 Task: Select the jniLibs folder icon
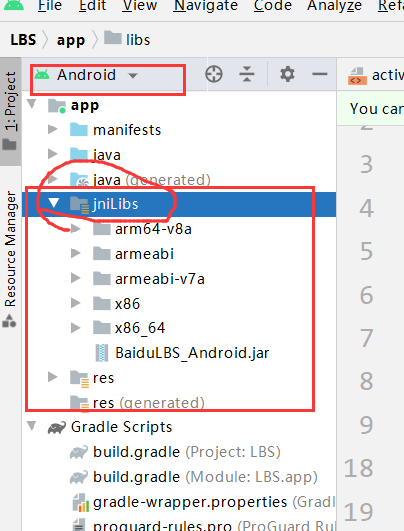[x=80, y=204]
